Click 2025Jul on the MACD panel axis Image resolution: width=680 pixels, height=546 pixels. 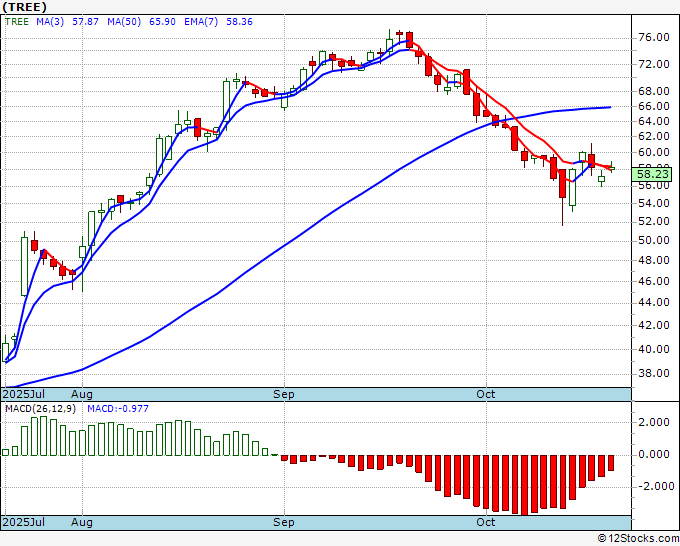(23, 522)
